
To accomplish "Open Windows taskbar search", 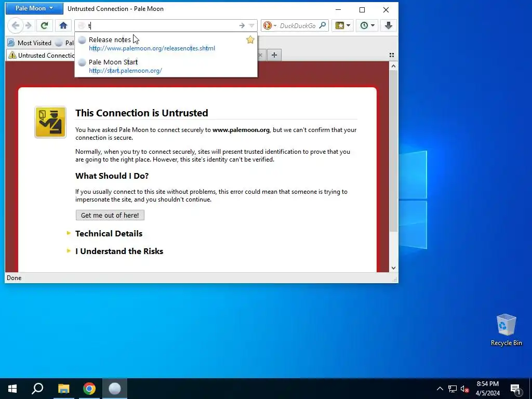I will click(x=37, y=389).
